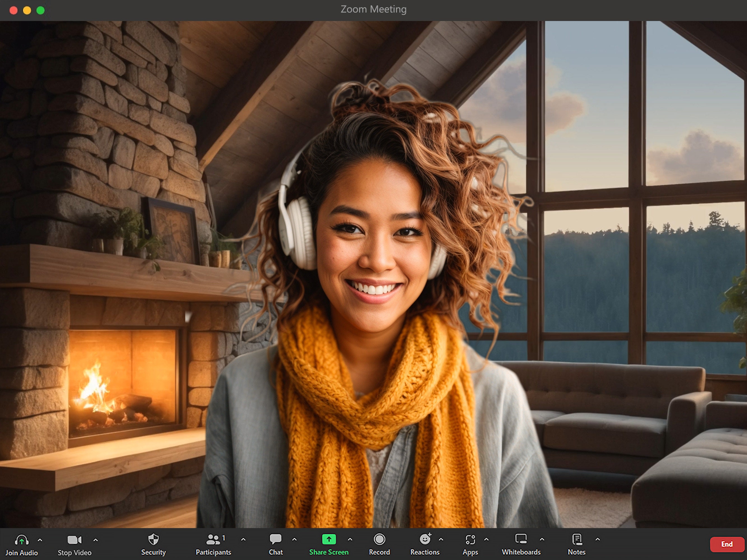Begin recording the meeting
The image size is (747, 560).
pos(380,540)
